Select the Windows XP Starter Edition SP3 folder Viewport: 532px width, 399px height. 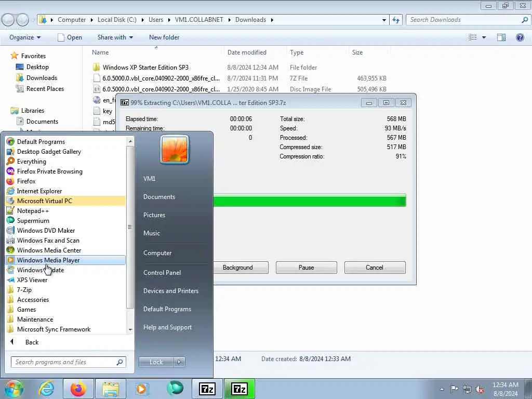(x=145, y=67)
